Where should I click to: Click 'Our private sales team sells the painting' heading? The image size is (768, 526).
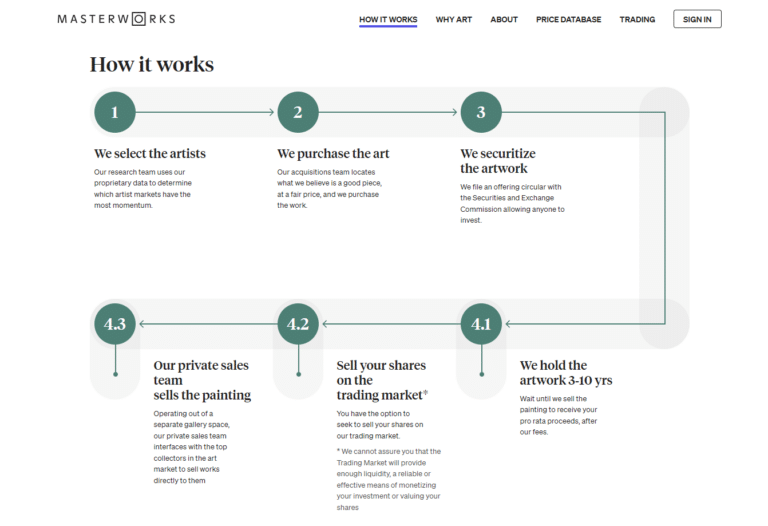(x=202, y=380)
